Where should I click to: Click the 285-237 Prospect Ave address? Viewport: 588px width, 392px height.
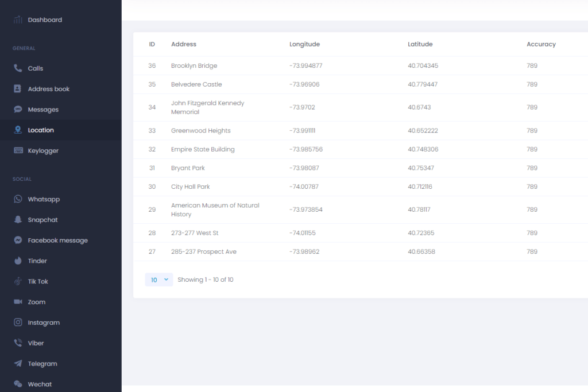(x=204, y=251)
